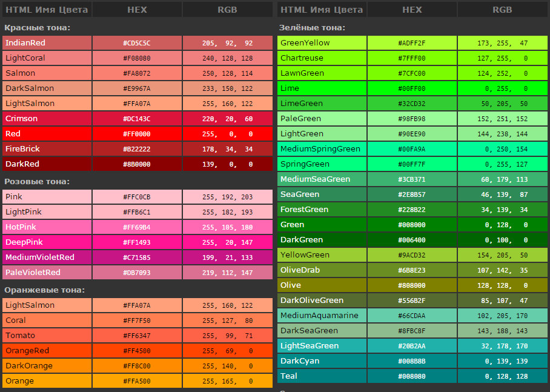Click the DarkSeaGreen name cell

322,331
